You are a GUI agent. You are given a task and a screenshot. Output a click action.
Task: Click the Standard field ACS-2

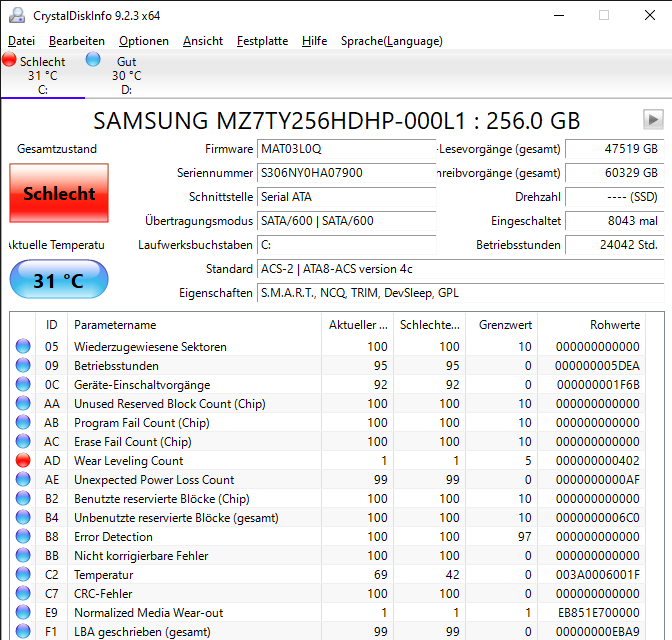pyautogui.click(x=461, y=269)
